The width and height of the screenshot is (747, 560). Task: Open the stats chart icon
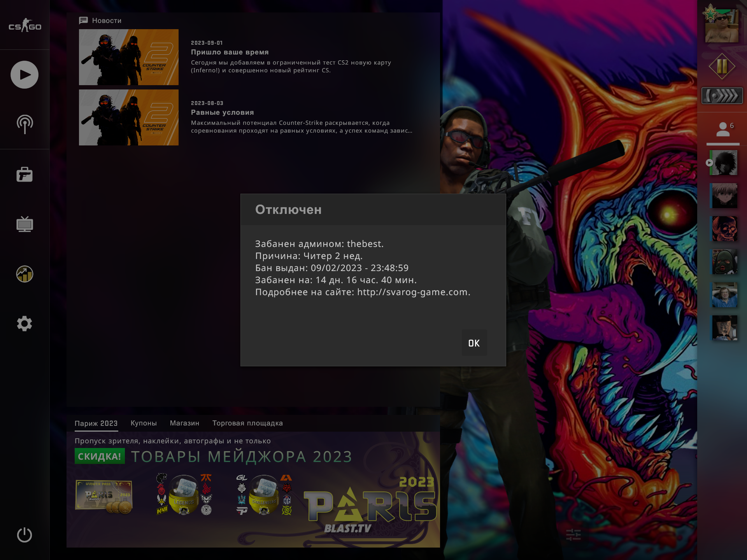(x=25, y=274)
